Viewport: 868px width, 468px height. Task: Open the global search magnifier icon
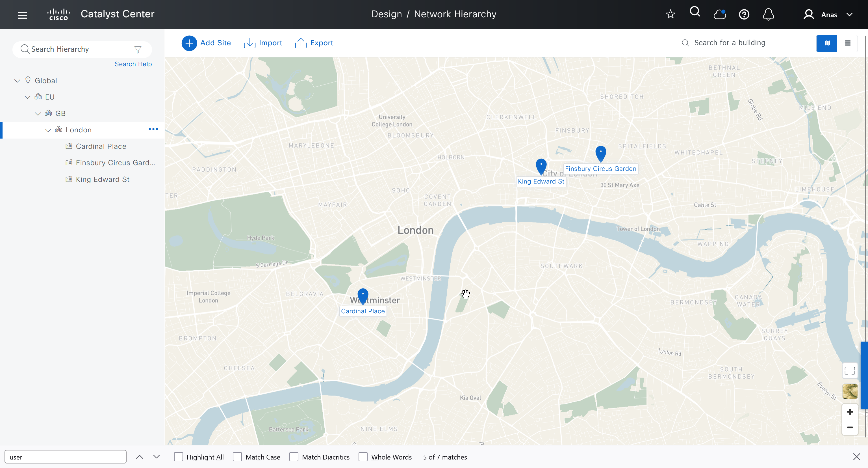695,12
